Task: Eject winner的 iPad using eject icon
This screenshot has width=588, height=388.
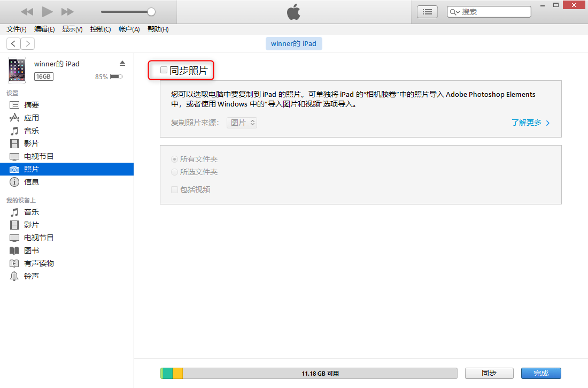Action: [x=122, y=63]
